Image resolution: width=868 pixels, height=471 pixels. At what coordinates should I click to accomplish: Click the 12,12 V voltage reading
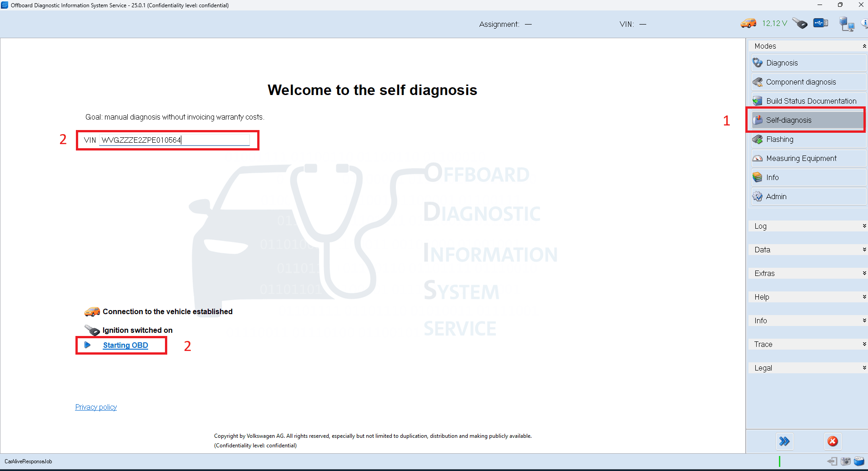pos(775,23)
